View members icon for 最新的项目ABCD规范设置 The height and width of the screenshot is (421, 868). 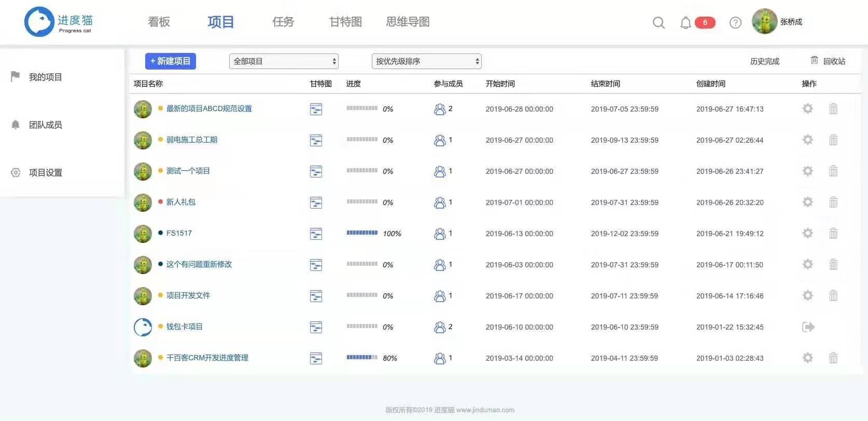tap(440, 109)
